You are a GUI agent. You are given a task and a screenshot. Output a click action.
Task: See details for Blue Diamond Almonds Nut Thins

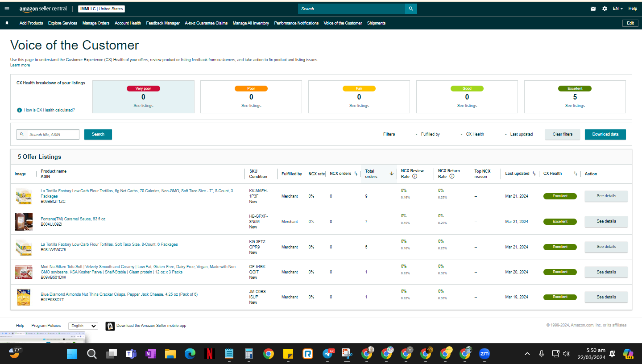point(606,297)
